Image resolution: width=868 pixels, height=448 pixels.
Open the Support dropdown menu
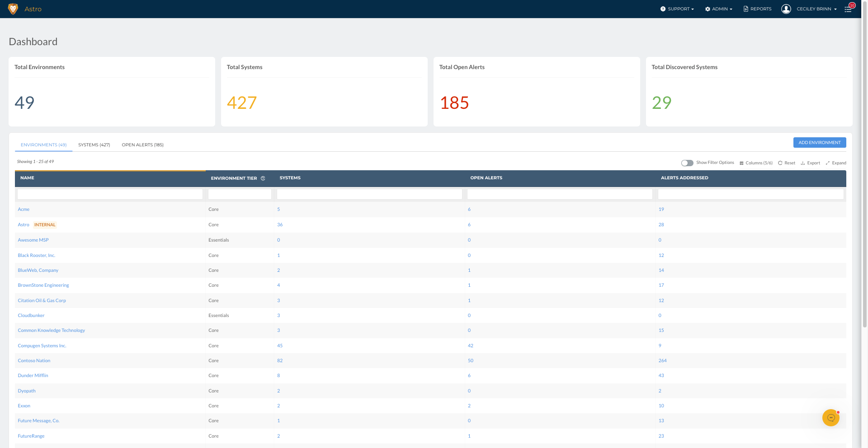point(677,9)
